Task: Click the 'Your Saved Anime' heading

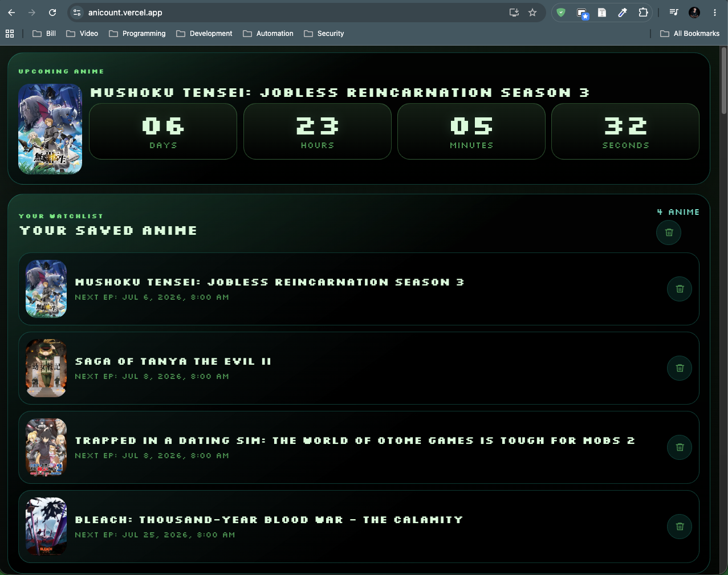Action: tap(108, 231)
